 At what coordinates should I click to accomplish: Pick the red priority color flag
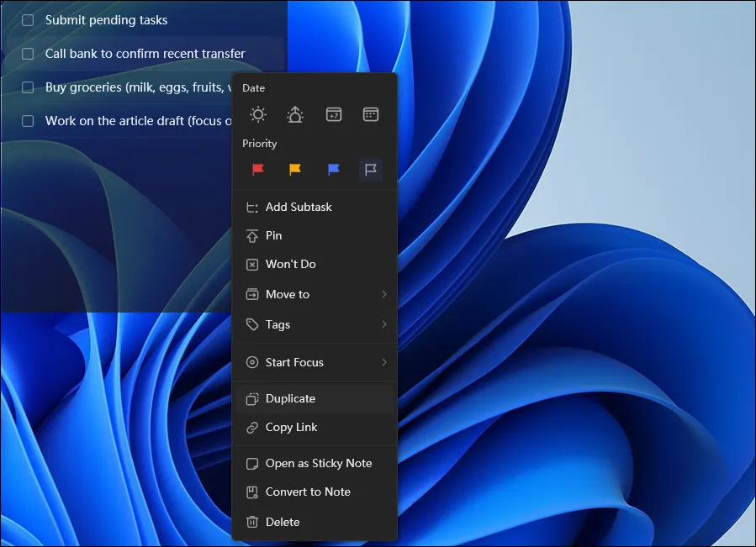click(257, 170)
